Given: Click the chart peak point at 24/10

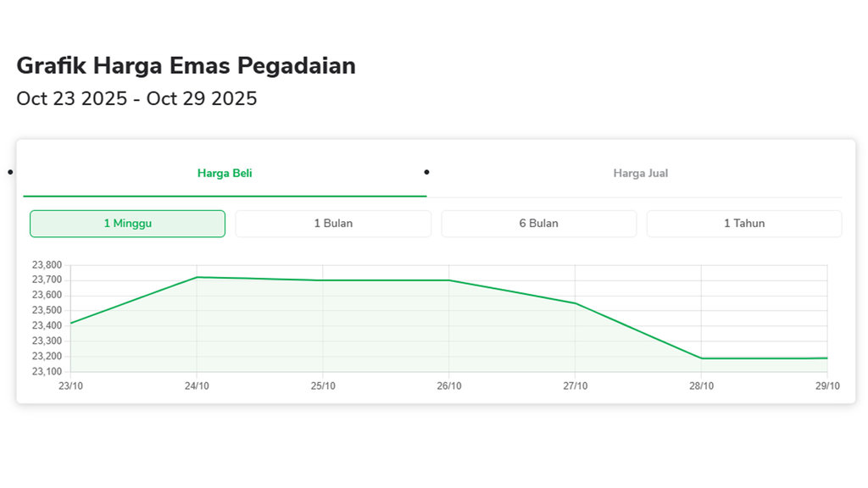Looking at the screenshot, I should pyautogui.click(x=198, y=276).
